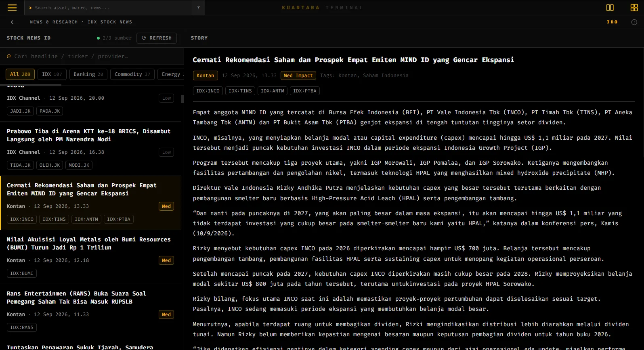Image resolution: width=644 pixels, height=350 pixels.
Task: Click the Kontan source badge in the story
Action: [x=206, y=75]
